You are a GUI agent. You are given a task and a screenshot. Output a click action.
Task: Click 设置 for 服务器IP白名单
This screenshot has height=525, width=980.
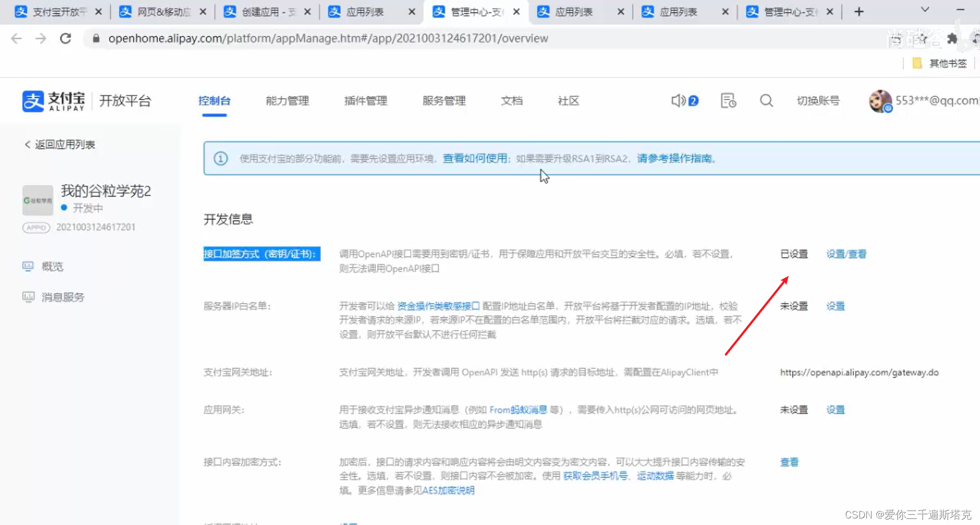pos(835,306)
